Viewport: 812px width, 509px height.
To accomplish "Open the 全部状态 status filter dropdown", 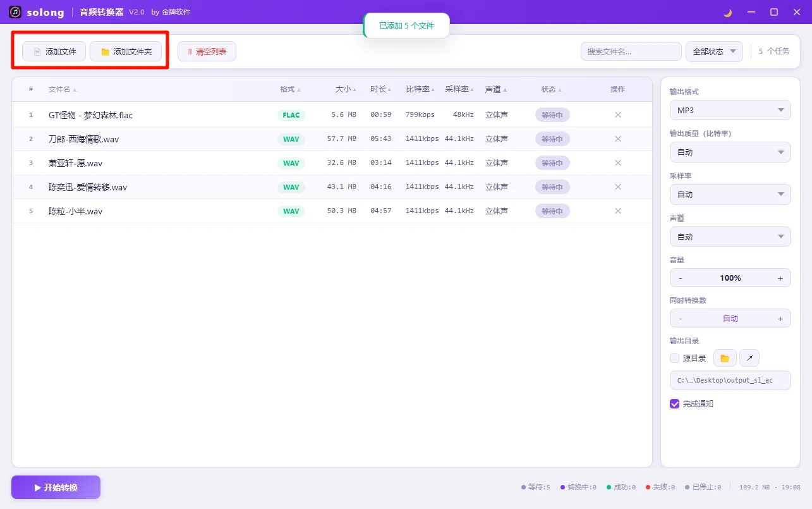I will [714, 51].
